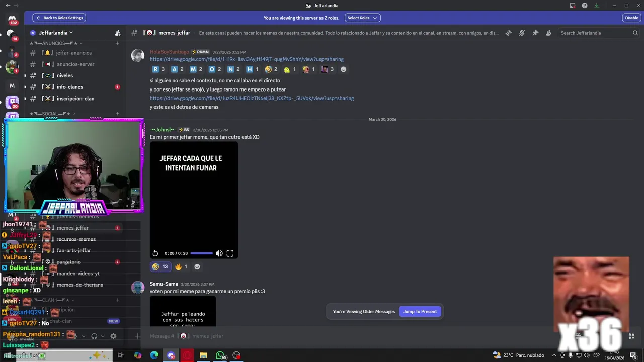Open Samu-Sama's meme image thumbnail

[183, 311]
